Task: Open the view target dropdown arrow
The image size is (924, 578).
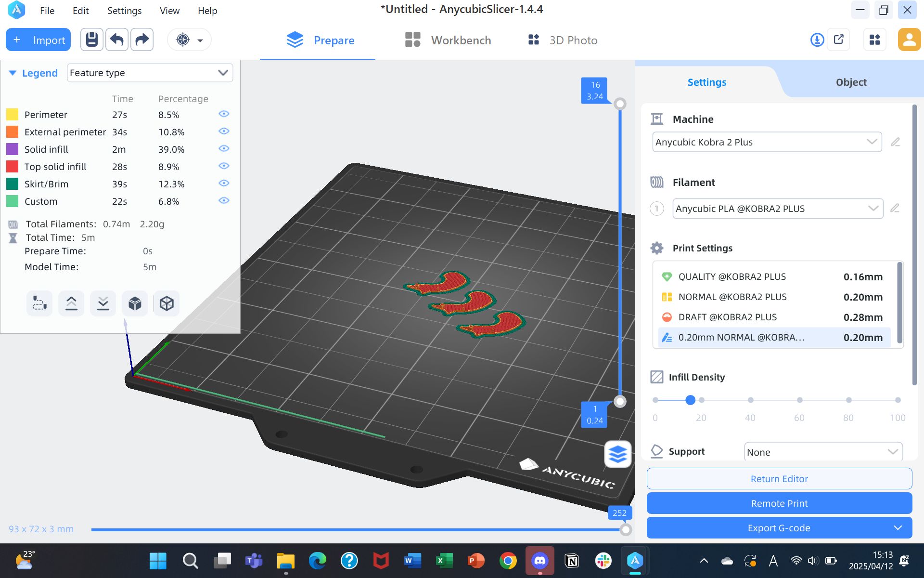Action: click(200, 40)
